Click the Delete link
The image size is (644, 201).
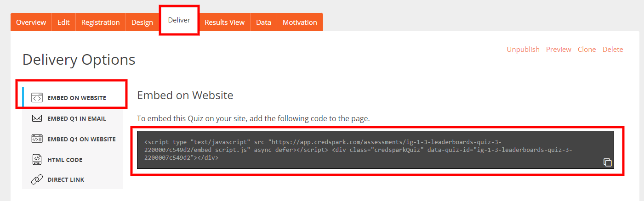(x=613, y=49)
